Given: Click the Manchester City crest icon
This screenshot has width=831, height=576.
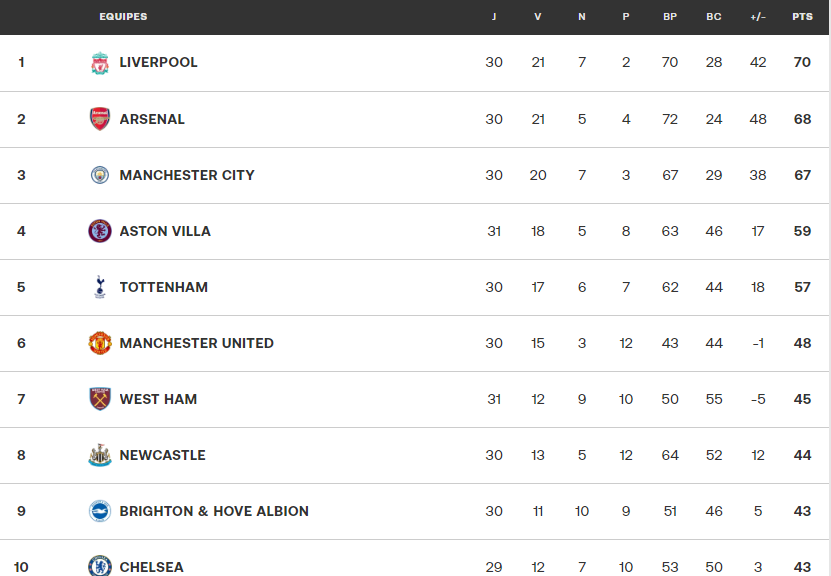Looking at the screenshot, I should tap(100, 175).
